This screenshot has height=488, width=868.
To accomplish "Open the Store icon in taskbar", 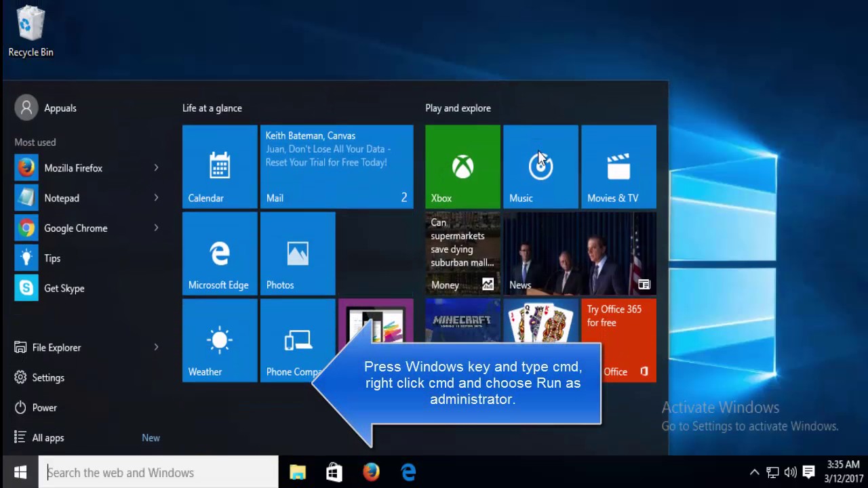I will coord(334,472).
